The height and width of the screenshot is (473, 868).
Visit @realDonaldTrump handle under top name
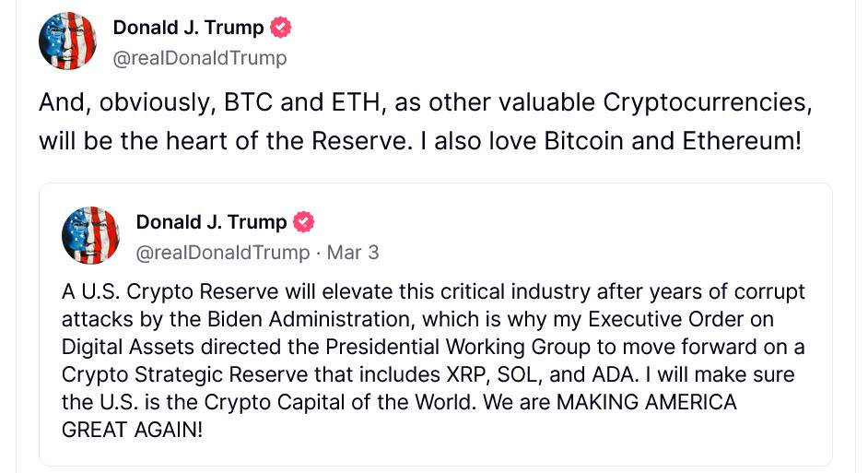pyautogui.click(x=200, y=57)
